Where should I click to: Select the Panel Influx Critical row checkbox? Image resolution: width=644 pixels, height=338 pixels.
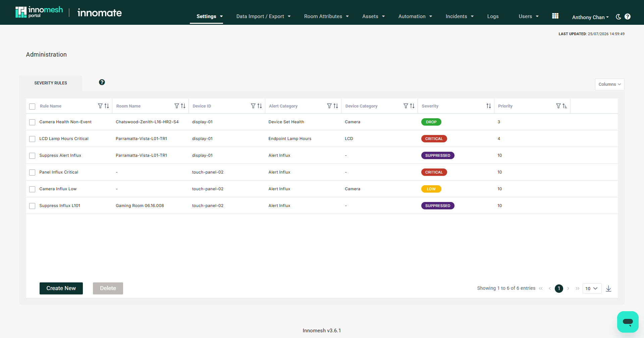point(32,173)
